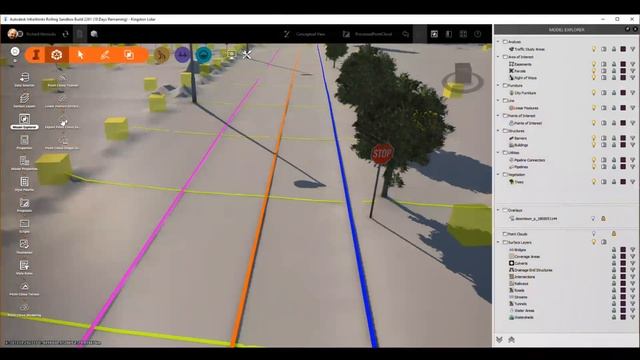Viewport: 640px width, 360px height.
Task: Select the Pipeline Connectors tree row
Action: tap(527, 160)
